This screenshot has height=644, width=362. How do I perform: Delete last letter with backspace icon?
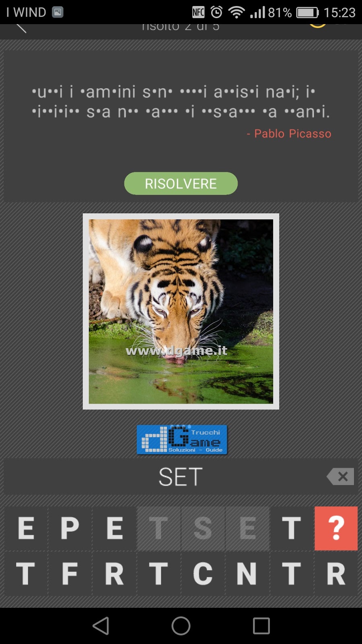pyautogui.click(x=340, y=477)
